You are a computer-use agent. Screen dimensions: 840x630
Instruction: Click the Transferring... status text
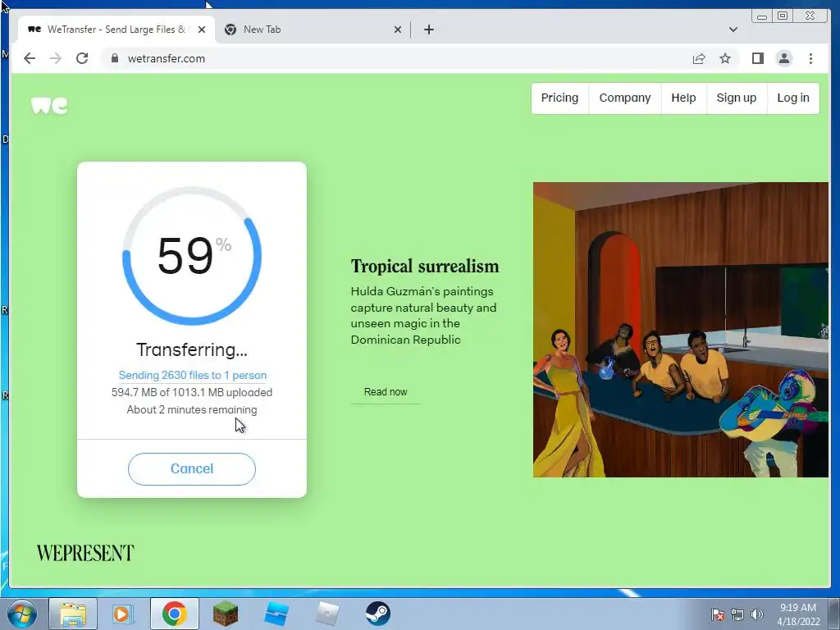click(192, 349)
